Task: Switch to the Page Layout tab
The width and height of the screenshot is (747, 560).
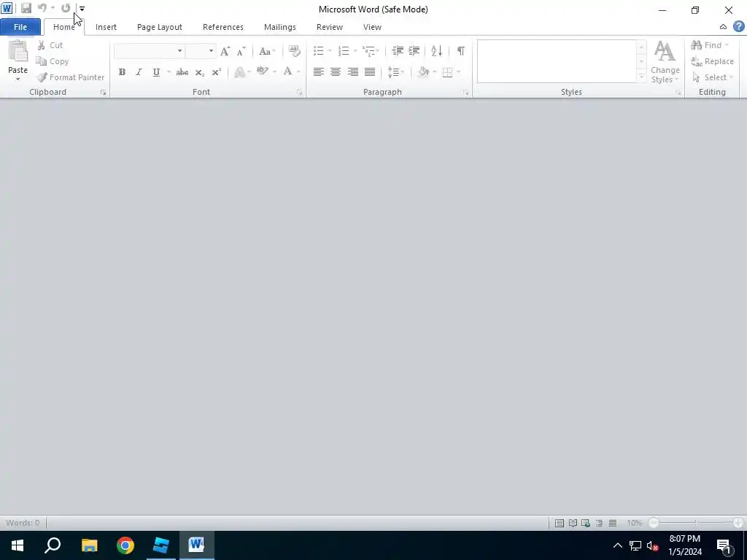Action: tap(160, 27)
